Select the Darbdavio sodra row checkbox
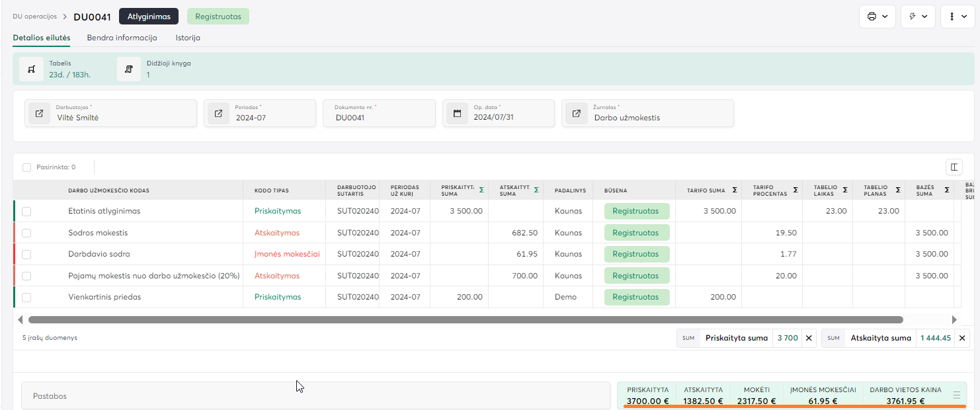This screenshot has width=980, height=410. point(26,255)
